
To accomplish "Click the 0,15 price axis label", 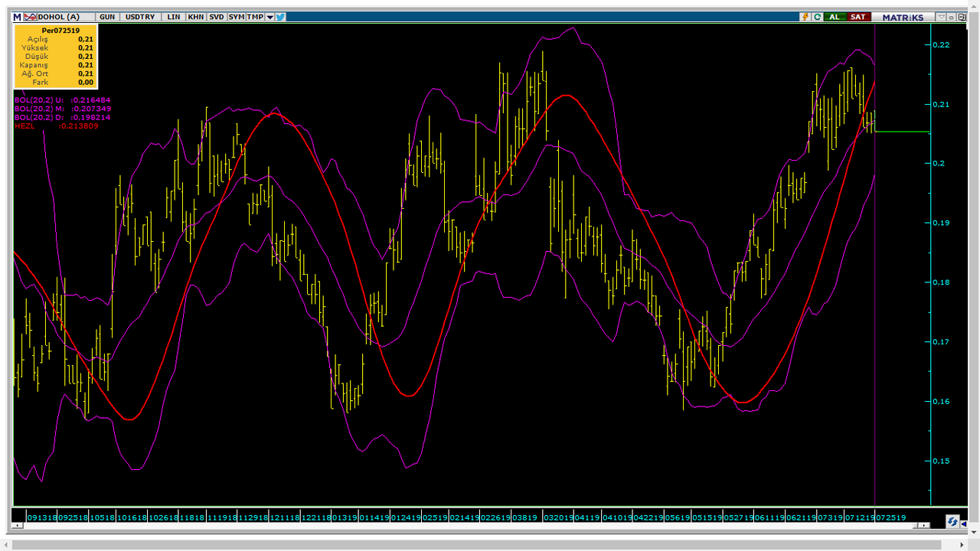I will coord(941,461).
